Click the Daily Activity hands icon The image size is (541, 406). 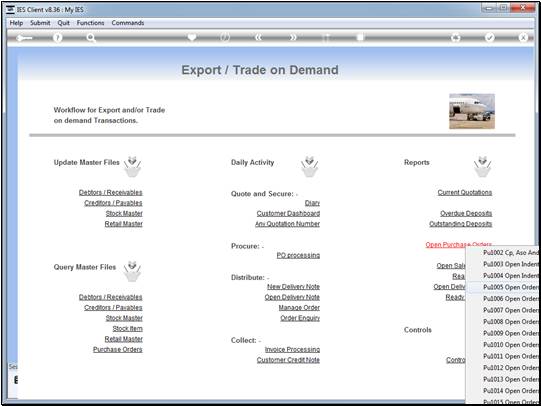click(309, 167)
